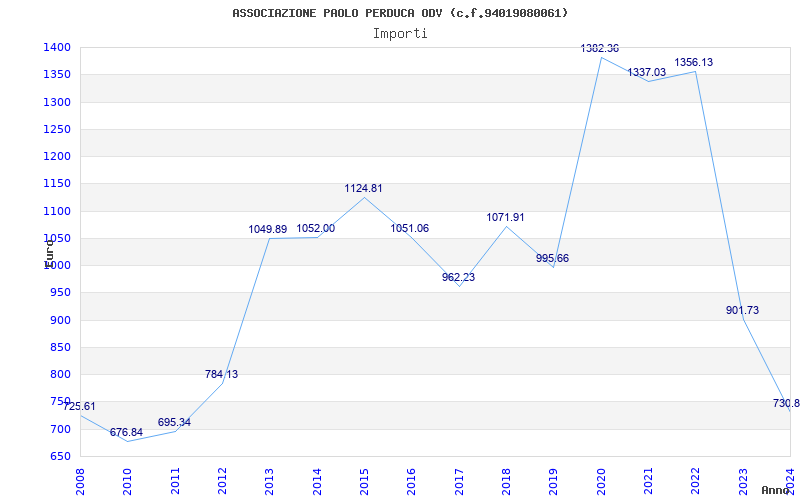800x500 pixels.
Task: Click the x-axis year 2018
Action: click(506, 481)
